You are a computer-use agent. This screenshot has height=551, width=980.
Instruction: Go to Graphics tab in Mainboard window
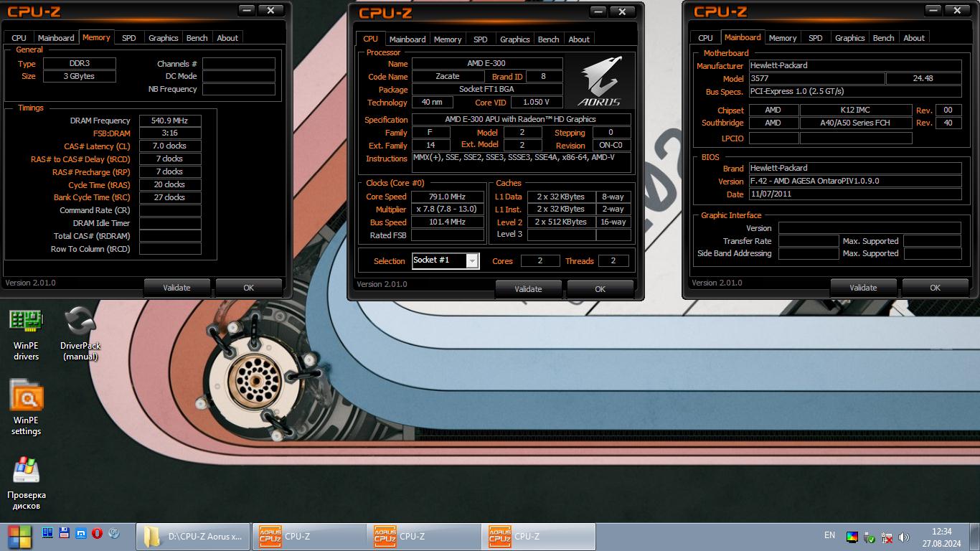tap(850, 38)
